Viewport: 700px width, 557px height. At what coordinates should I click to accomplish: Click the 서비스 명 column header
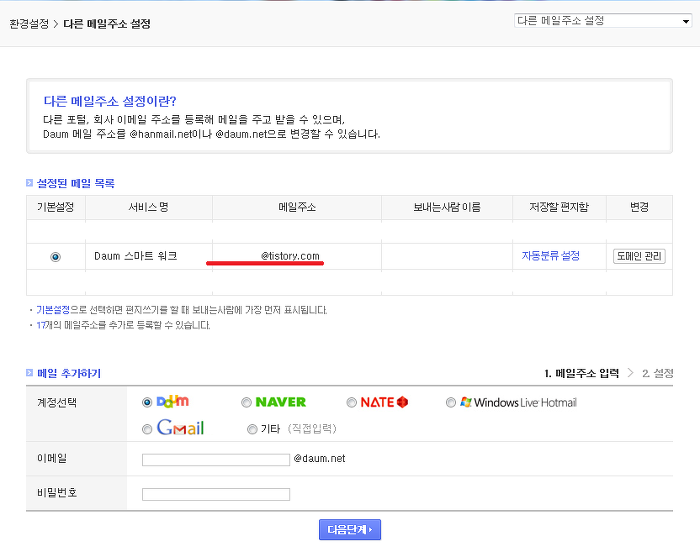(x=148, y=207)
